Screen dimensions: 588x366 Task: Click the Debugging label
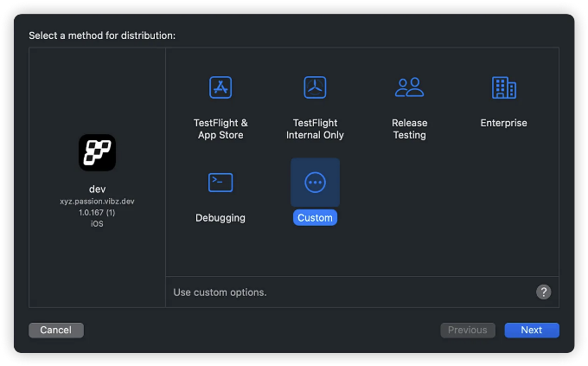[220, 218]
